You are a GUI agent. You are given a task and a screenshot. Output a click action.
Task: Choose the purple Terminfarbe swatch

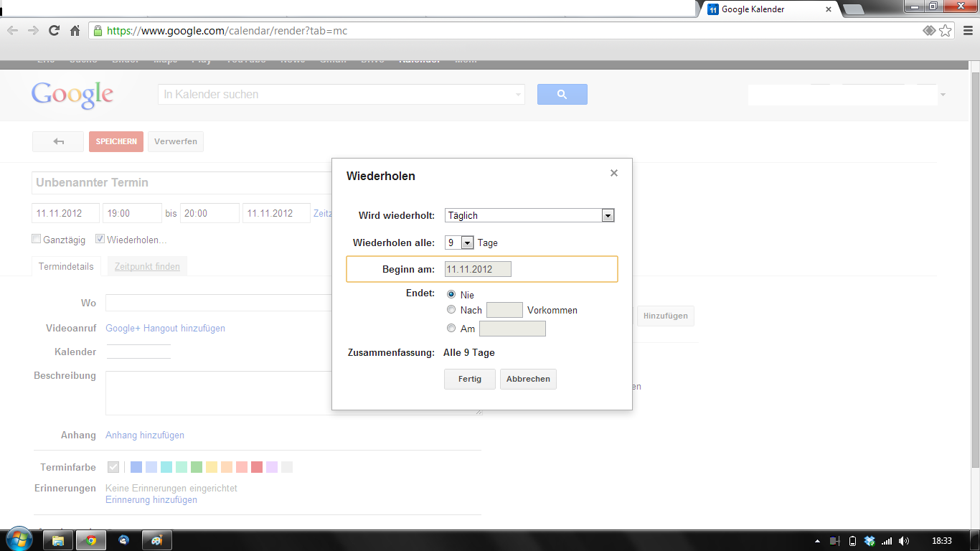tap(272, 467)
